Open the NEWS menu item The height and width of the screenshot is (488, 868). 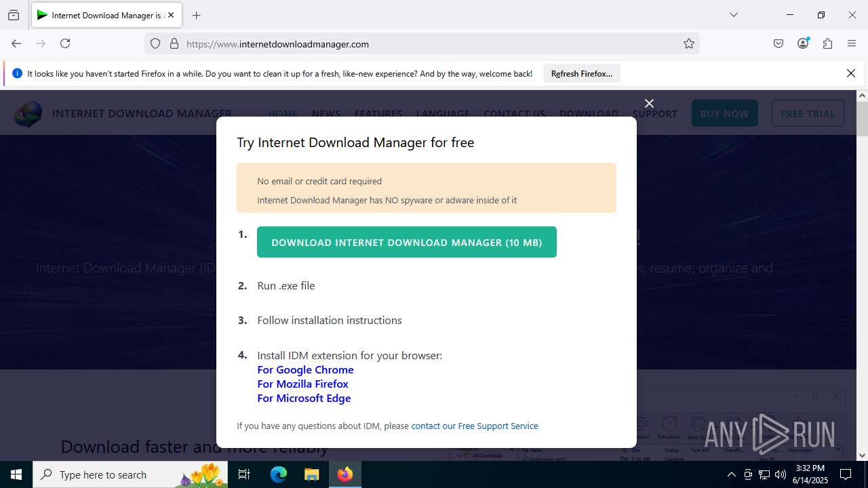click(326, 113)
